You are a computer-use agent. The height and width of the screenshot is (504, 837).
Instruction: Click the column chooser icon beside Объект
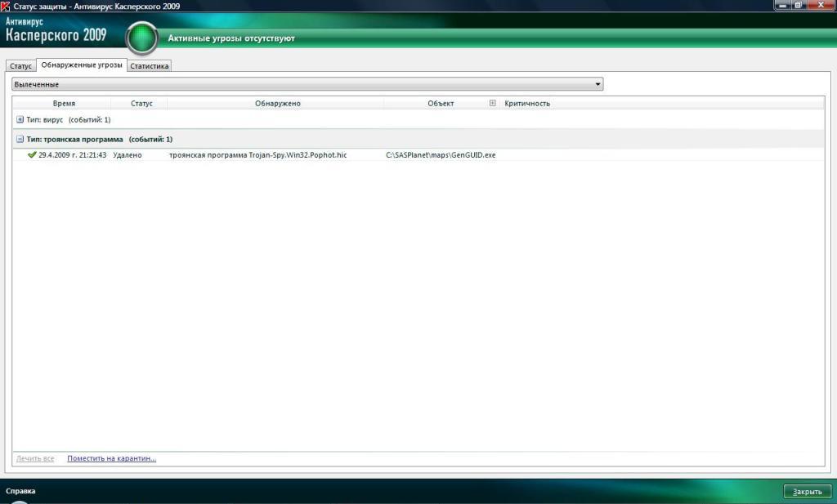point(493,103)
